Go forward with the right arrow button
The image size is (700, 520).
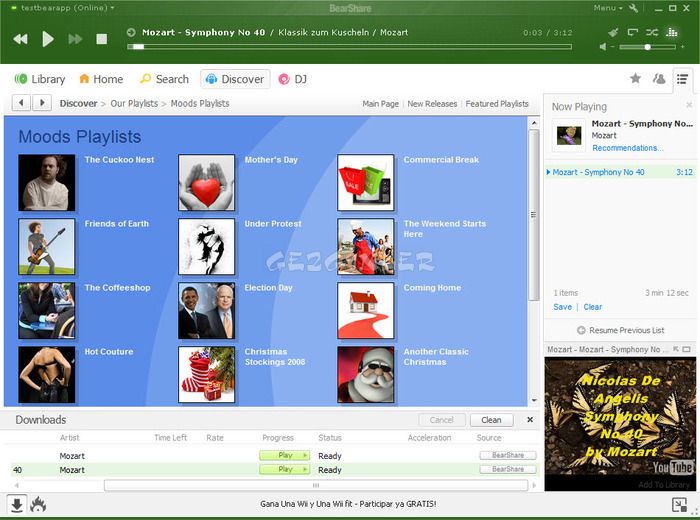pos(42,103)
